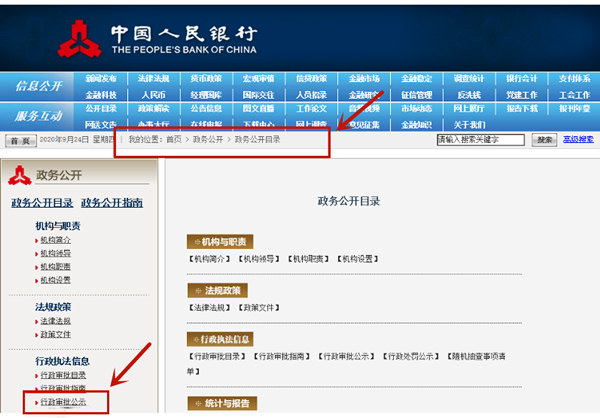
Task: Click 政务公开目录 in the breadcrumb path
Action: pyautogui.click(x=257, y=139)
